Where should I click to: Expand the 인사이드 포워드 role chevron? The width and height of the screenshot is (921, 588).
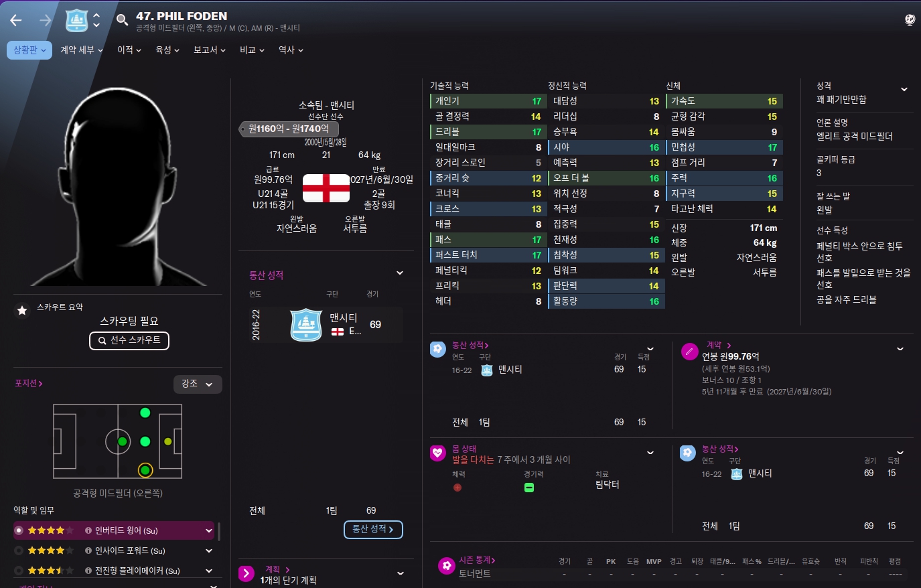click(x=209, y=550)
